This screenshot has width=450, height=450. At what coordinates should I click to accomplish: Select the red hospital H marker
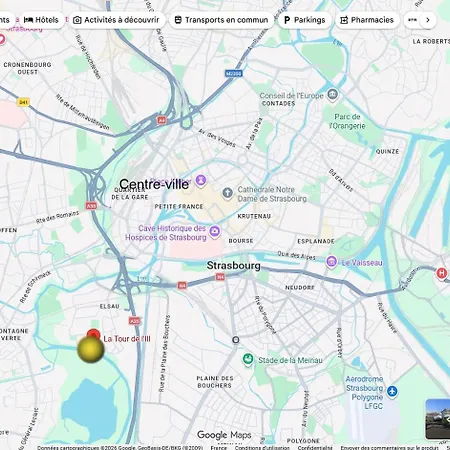click(442, 274)
